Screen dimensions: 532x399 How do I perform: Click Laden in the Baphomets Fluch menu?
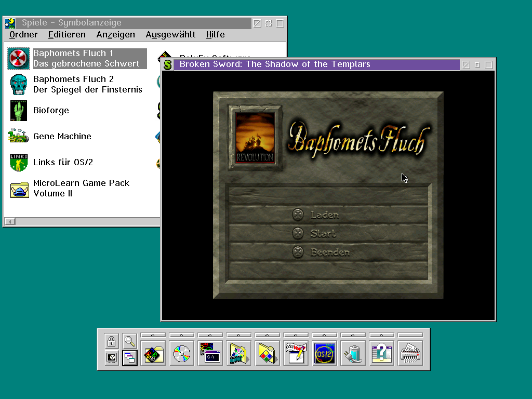(325, 215)
